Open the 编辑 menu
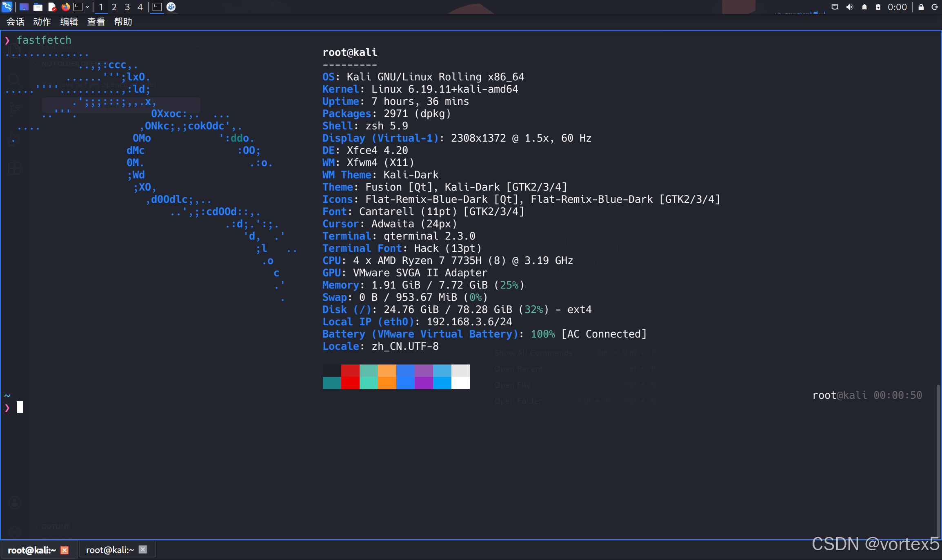 coord(69,22)
